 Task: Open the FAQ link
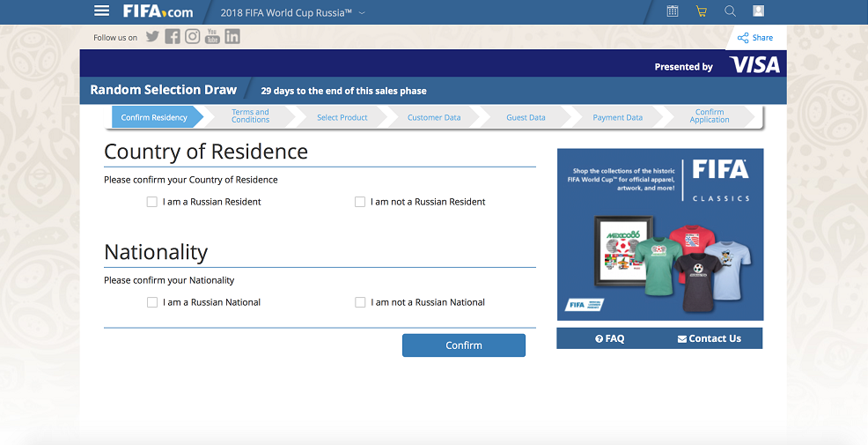click(609, 338)
